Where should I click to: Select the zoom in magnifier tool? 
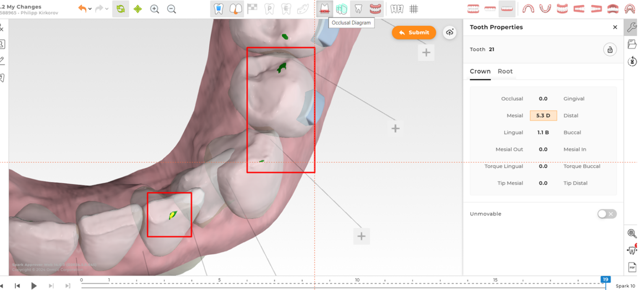click(x=155, y=9)
